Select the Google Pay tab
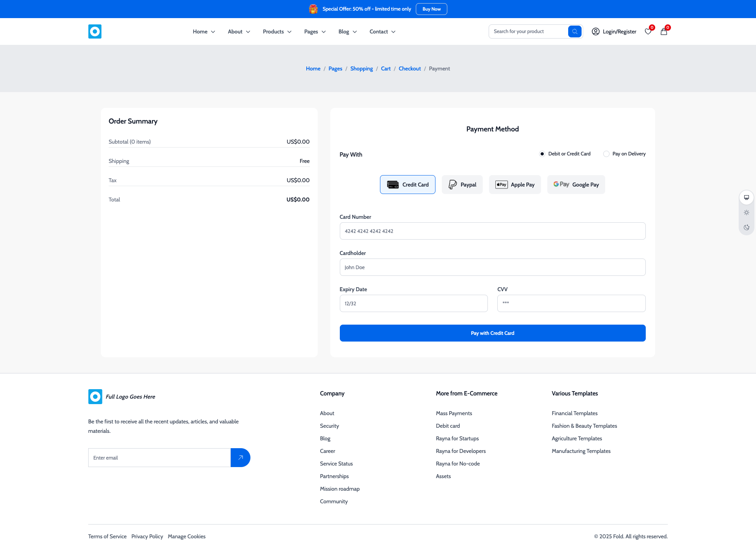The height and width of the screenshot is (556, 756). (x=576, y=185)
